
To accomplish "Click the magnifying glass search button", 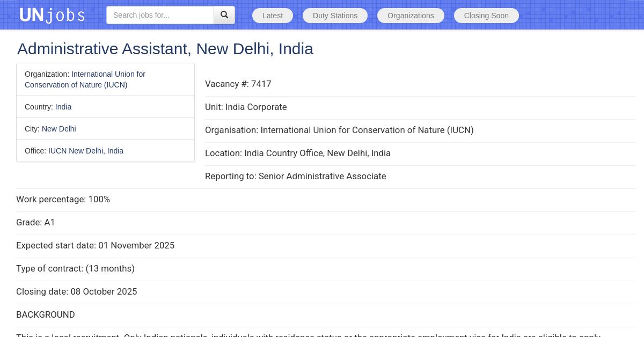I will pos(224,15).
